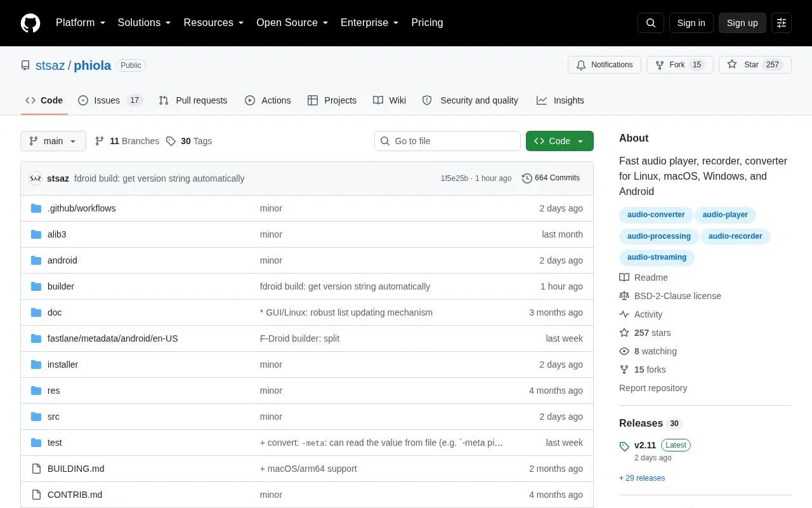
Task: Select the audio-converter topic tag
Action: point(656,215)
